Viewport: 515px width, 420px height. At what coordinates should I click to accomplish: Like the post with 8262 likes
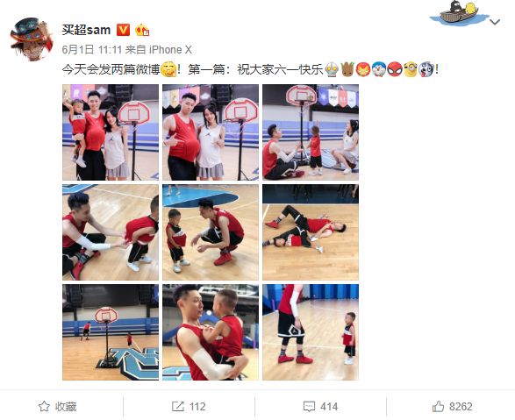(452, 407)
